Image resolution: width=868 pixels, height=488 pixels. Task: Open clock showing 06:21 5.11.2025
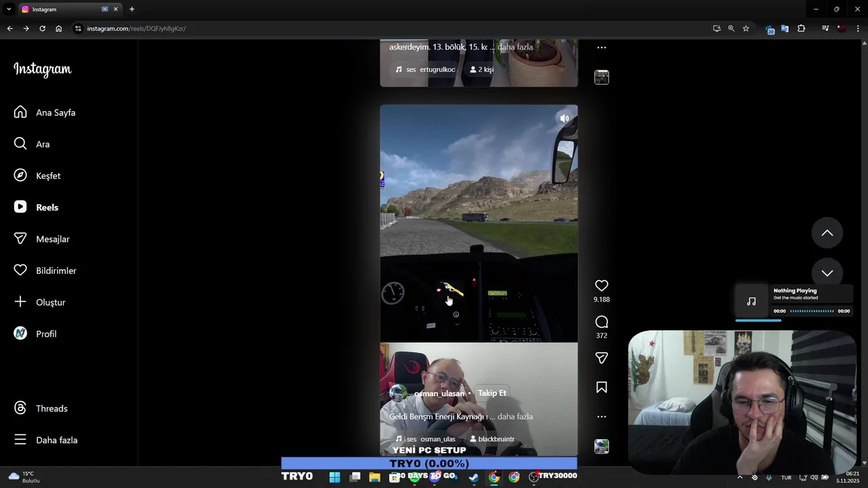coord(848,477)
